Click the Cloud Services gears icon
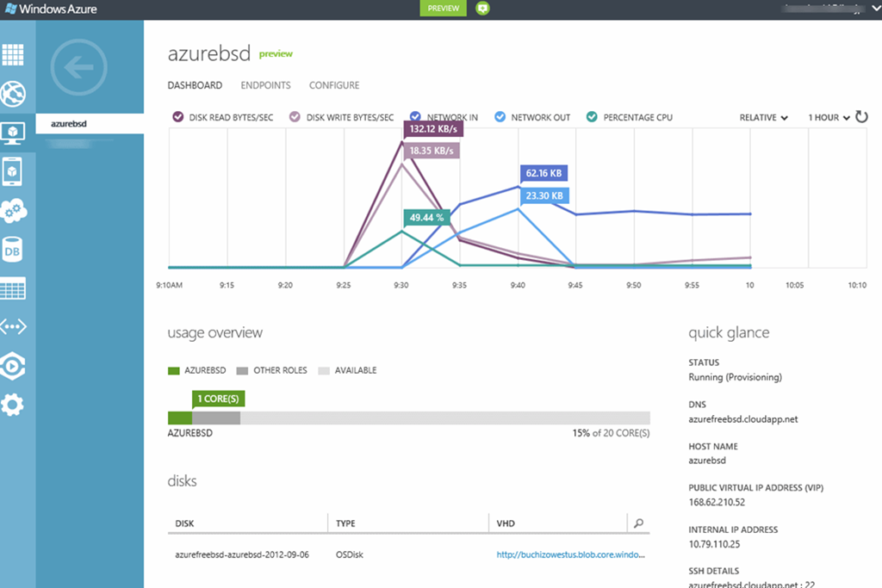The image size is (882, 588). click(x=13, y=211)
